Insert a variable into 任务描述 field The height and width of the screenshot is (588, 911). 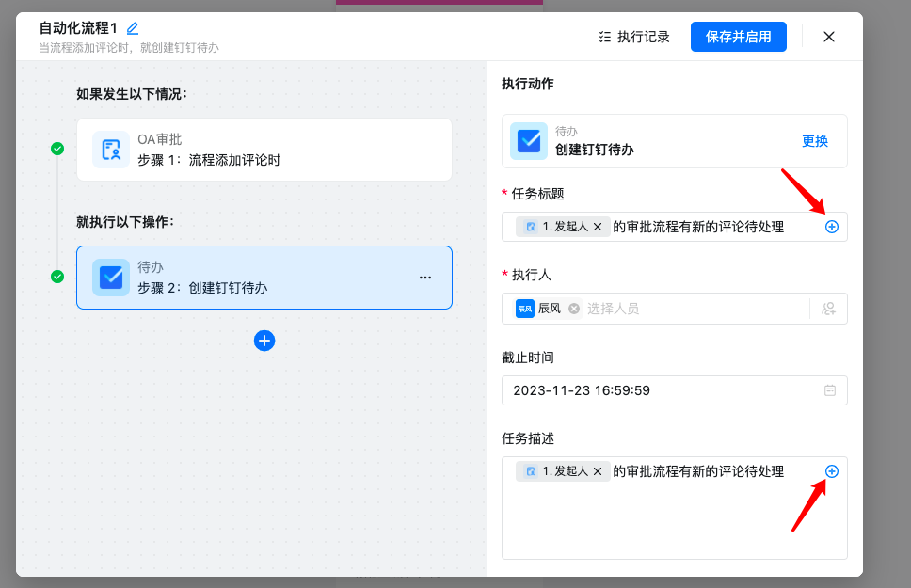point(832,471)
